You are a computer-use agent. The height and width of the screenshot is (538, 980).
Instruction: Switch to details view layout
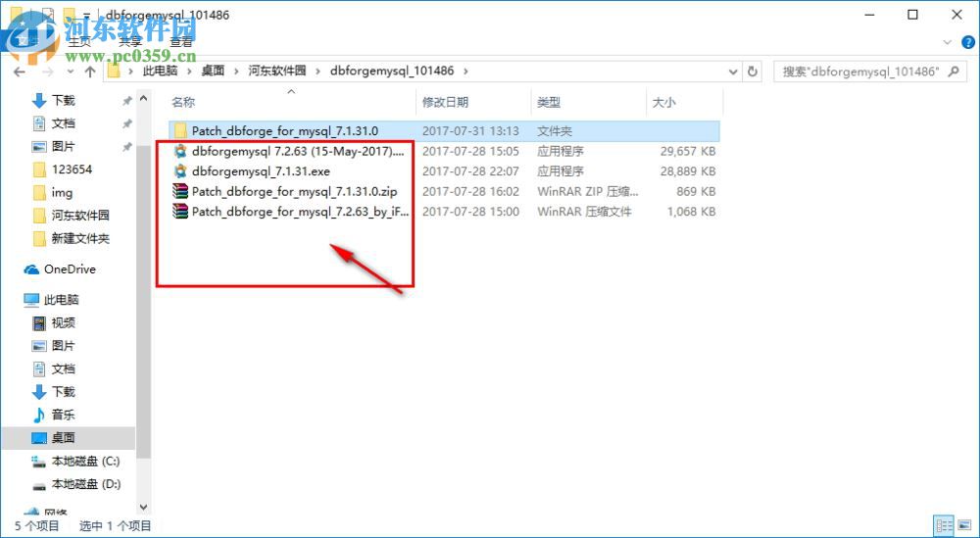pos(945,525)
